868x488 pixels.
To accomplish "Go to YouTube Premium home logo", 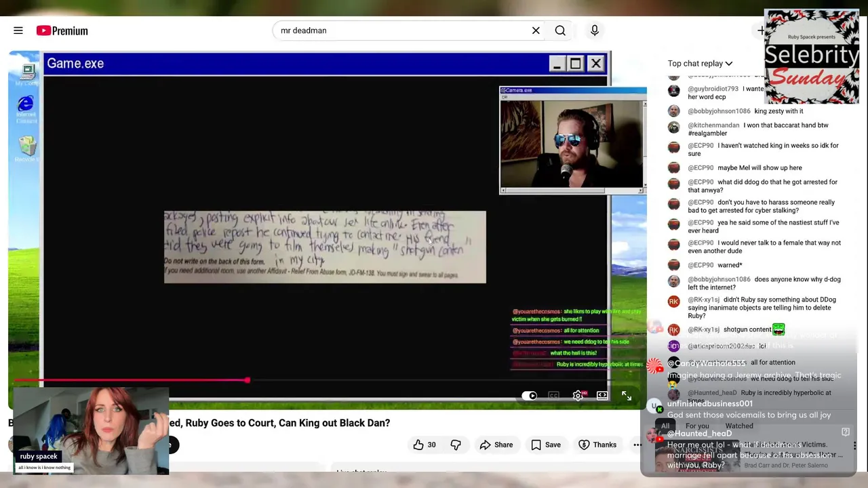I will click(62, 30).
